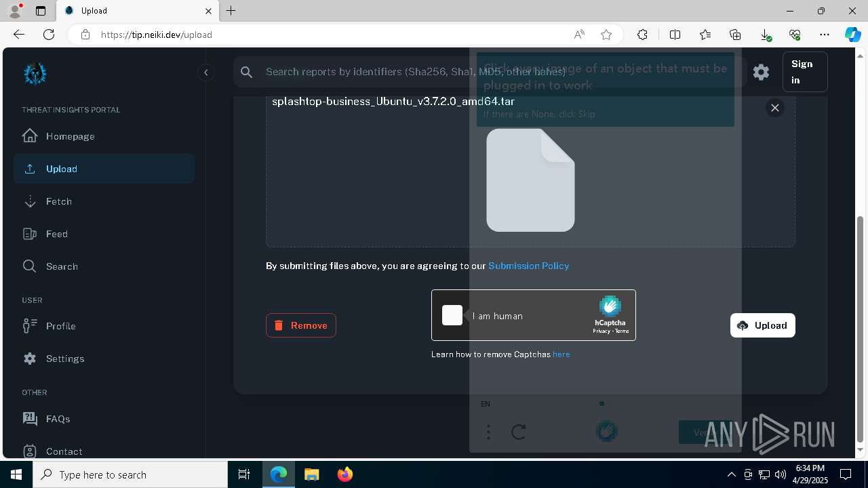
Task: Open the notification center icon
Action: coord(846,474)
